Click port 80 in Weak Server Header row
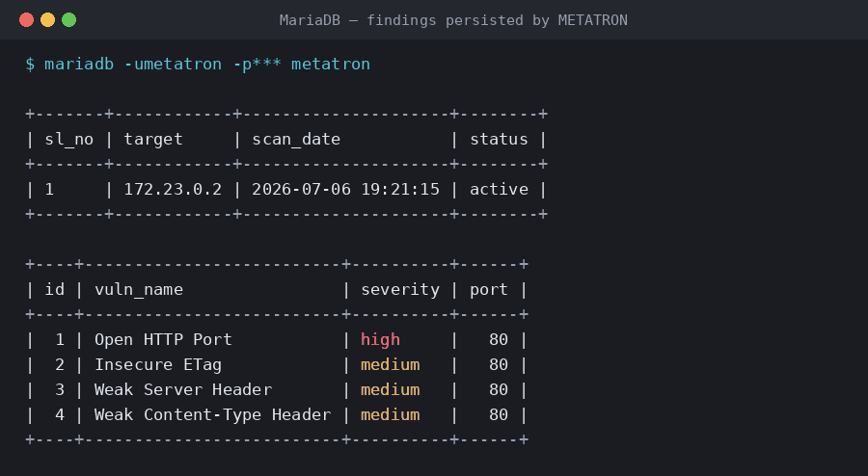This screenshot has height=476, width=868. [499, 389]
